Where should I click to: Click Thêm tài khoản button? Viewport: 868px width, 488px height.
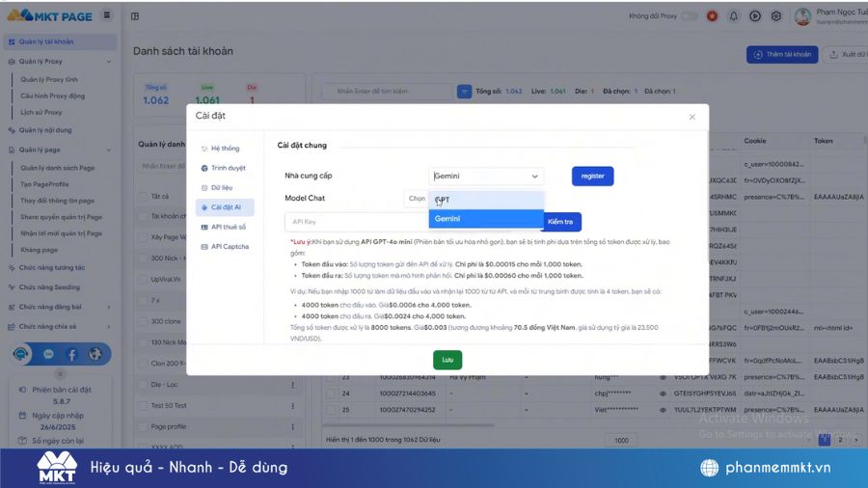[x=781, y=54]
